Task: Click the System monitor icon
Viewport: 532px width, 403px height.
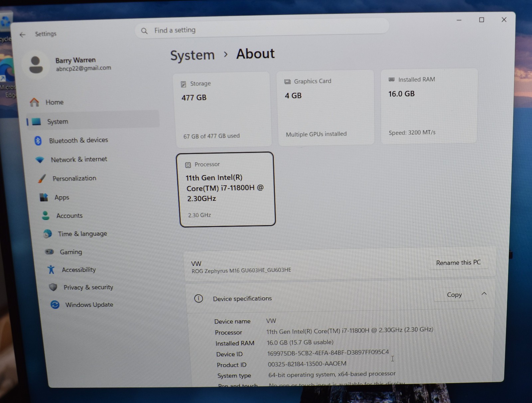Action: (36, 121)
